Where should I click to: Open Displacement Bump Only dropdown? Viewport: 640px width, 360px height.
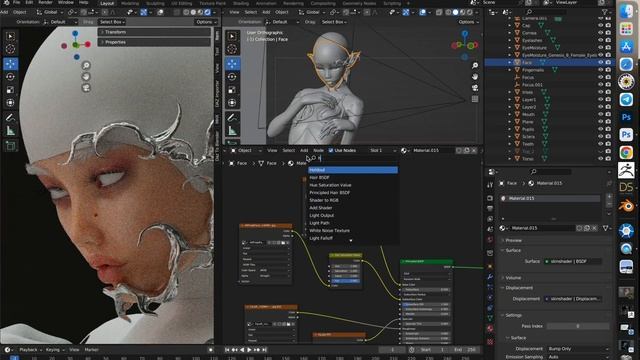[x=578, y=349]
